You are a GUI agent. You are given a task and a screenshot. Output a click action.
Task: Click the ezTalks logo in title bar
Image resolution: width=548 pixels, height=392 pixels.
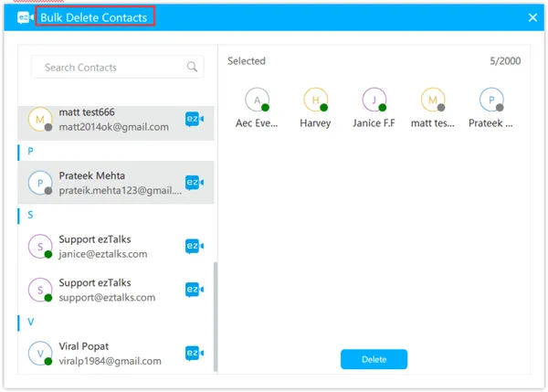[x=26, y=17]
